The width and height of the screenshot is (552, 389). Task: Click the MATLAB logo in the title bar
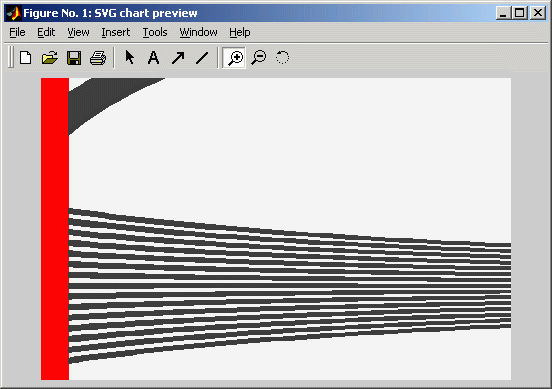tap(14, 13)
